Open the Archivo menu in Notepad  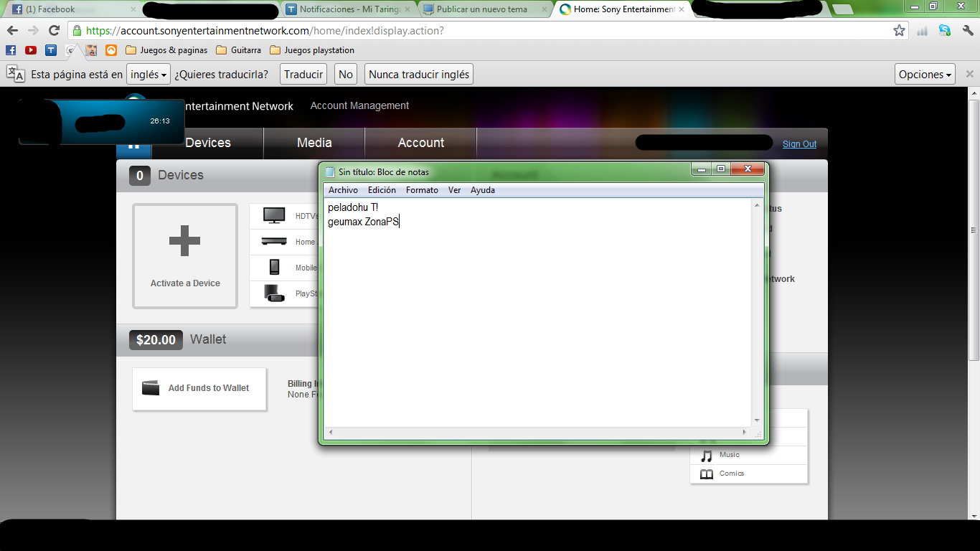tap(343, 190)
